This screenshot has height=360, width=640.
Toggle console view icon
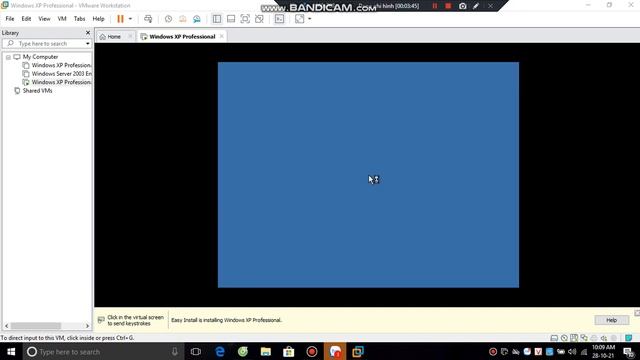279,19
